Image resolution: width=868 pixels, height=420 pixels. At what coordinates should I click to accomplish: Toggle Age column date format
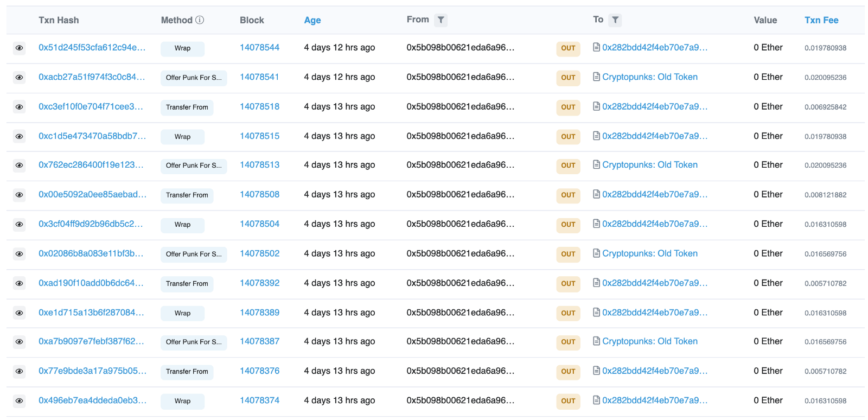click(312, 20)
